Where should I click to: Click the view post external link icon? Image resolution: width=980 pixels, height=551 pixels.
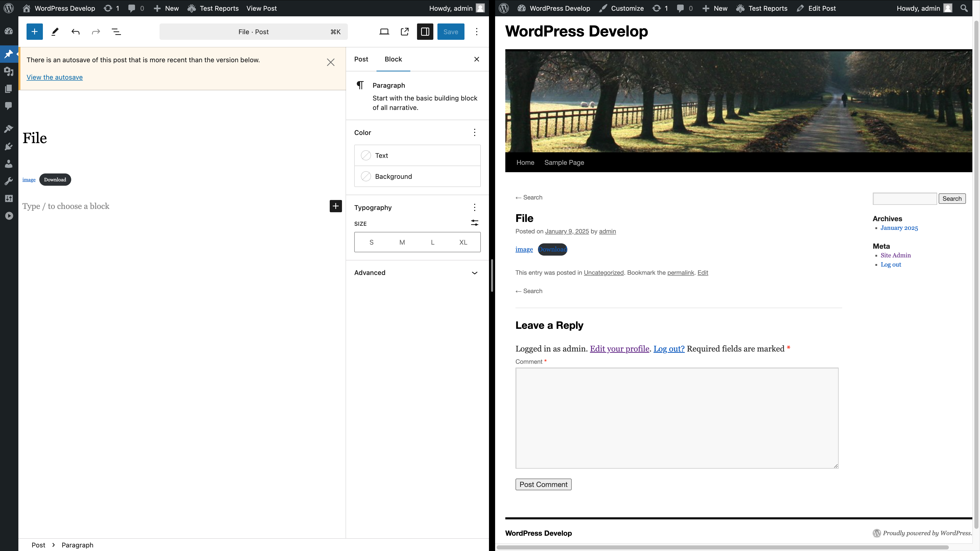click(x=405, y=32)
